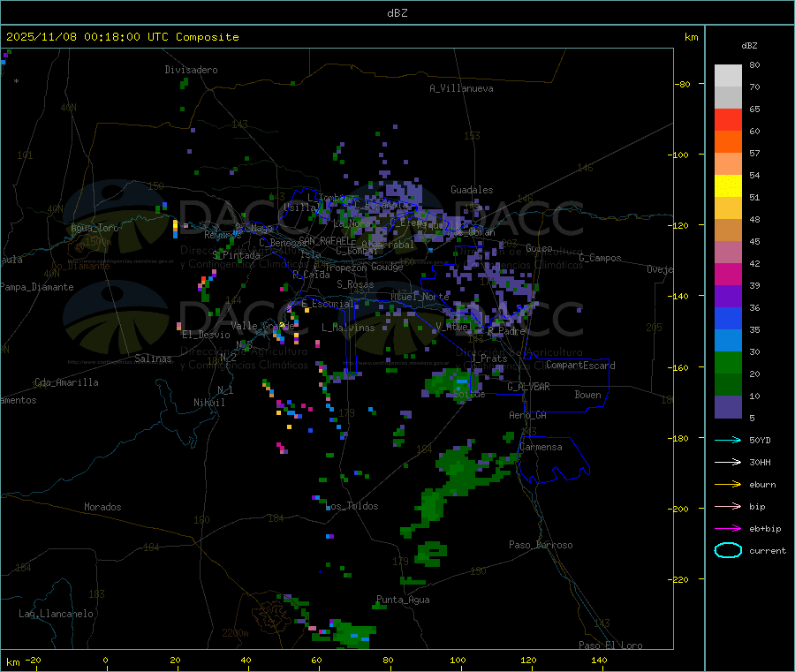Click the 'dBZ' title at top
This screenshot has height=672, width=795.
pyautogui.click(x=397, y=13)
